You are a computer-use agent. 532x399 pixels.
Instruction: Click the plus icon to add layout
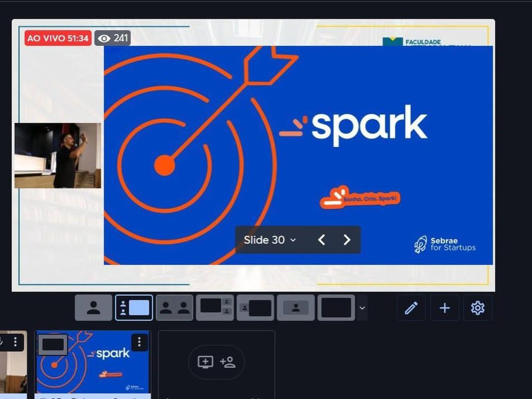pyautogui.click(x=444, y=308)
